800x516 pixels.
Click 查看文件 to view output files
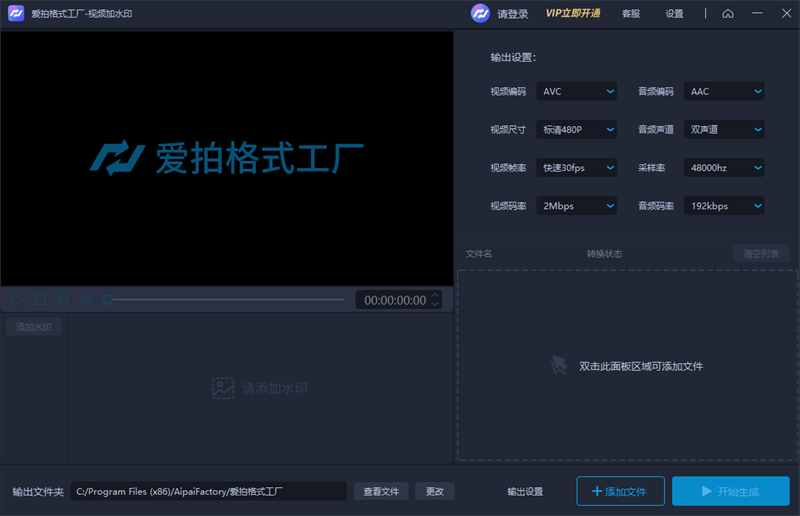[x=381, y=492]
